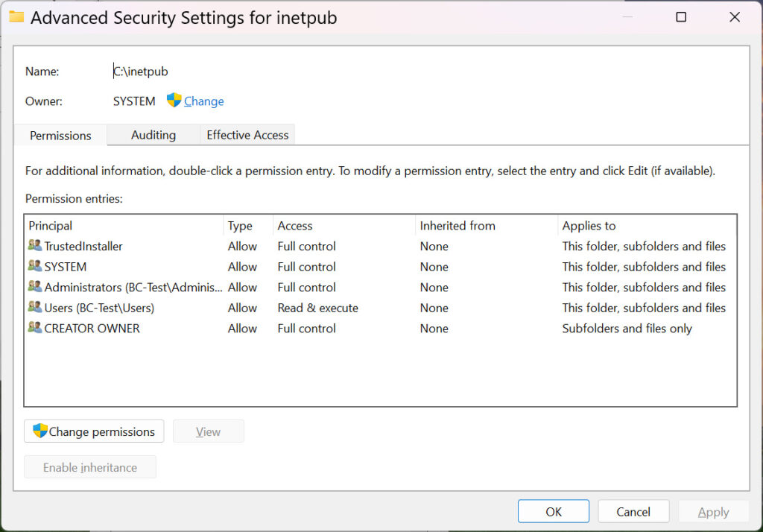Screen dimensions: 763x532
Task: Click the TrustedInstaller user-group icon
Action: (34, 246)
